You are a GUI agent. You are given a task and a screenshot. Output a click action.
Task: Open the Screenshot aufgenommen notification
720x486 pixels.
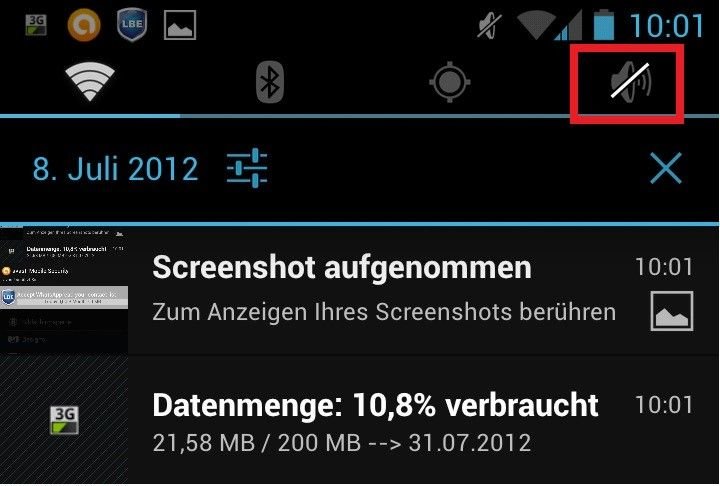point(360,290)
